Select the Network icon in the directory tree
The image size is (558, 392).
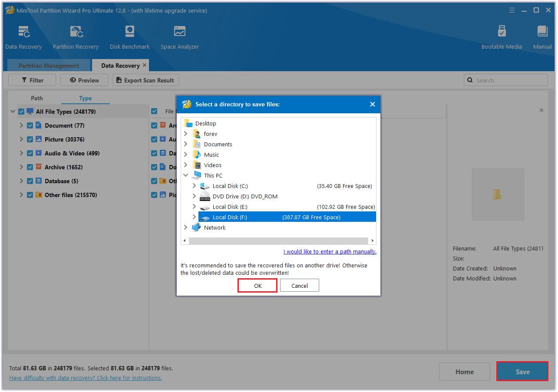click(x=197, y=228)
